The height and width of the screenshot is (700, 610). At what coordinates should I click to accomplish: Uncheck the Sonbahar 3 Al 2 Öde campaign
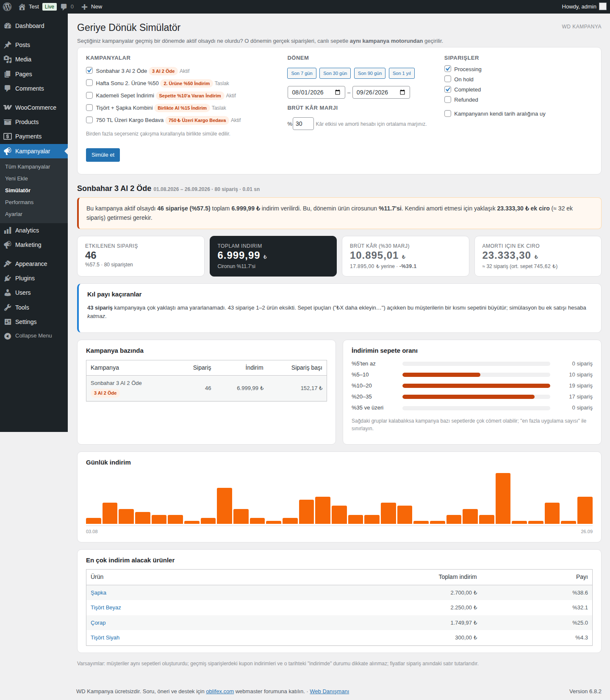pos(89,71)
